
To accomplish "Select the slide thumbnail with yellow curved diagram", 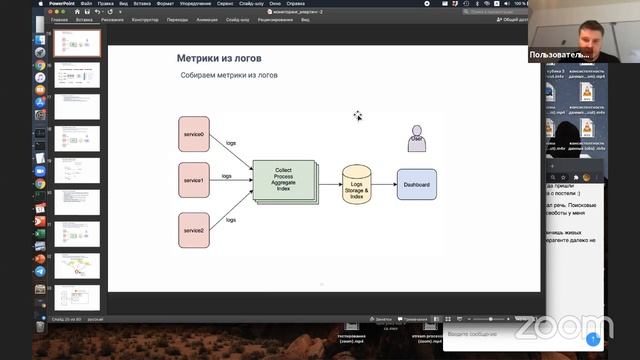I will coord(77,266).
